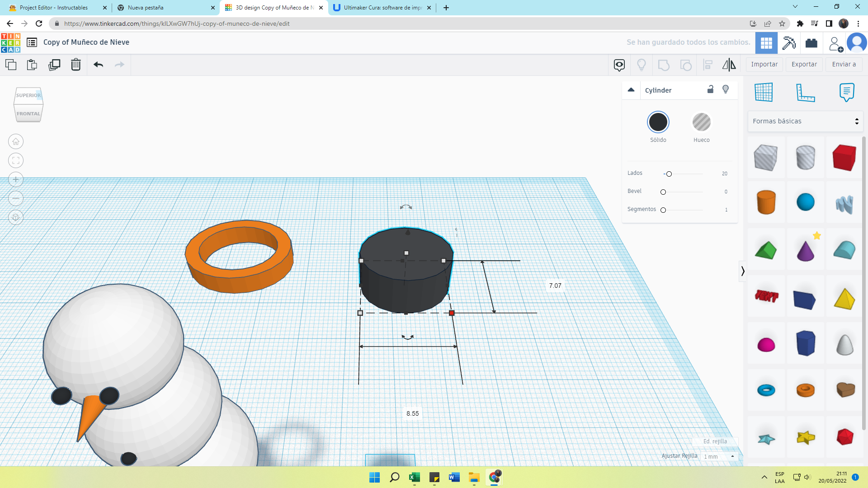Screen dimensions: 868x488
Task: Open the Tinkercad logo home
Action: coord(11,42)
